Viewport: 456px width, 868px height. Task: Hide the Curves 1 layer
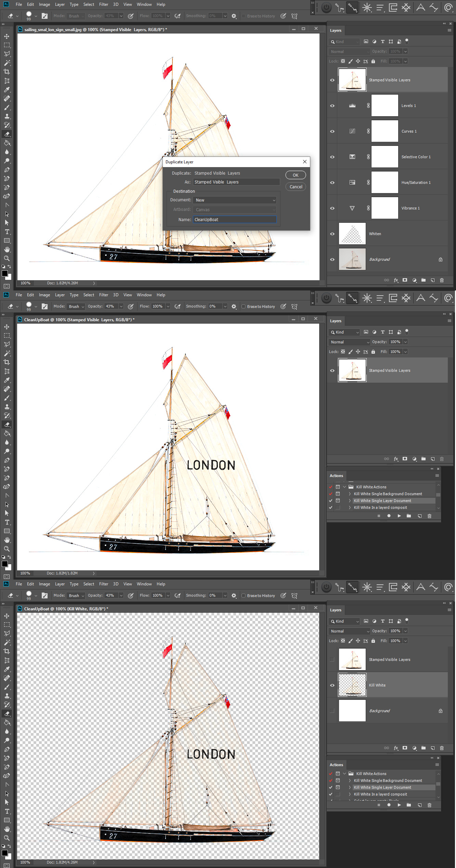[x=332, y=131]
